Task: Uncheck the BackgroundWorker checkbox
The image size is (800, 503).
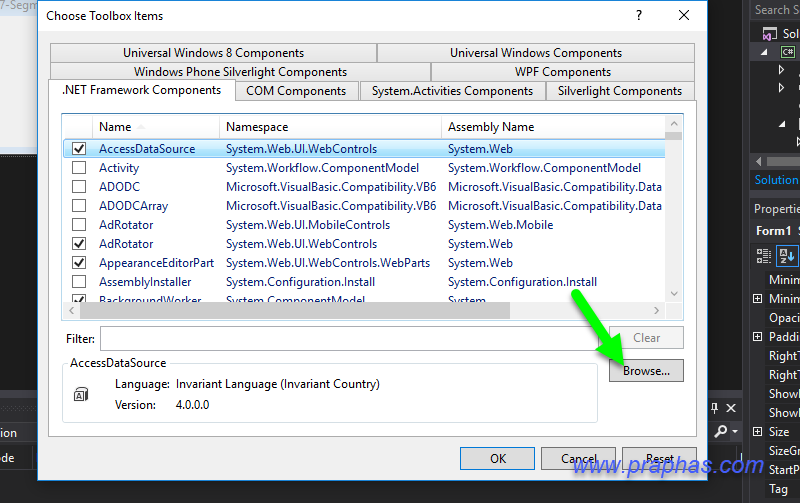Action: [79, 299]
